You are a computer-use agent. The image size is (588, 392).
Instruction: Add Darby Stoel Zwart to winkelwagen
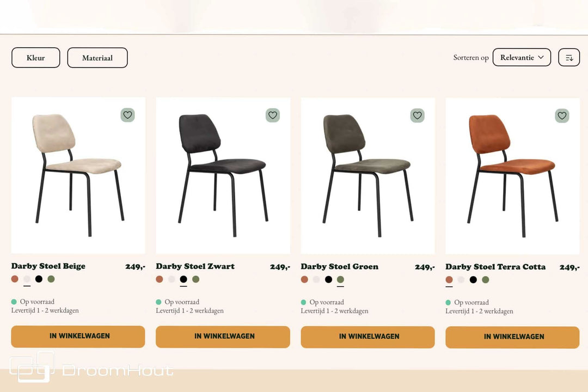223,336
